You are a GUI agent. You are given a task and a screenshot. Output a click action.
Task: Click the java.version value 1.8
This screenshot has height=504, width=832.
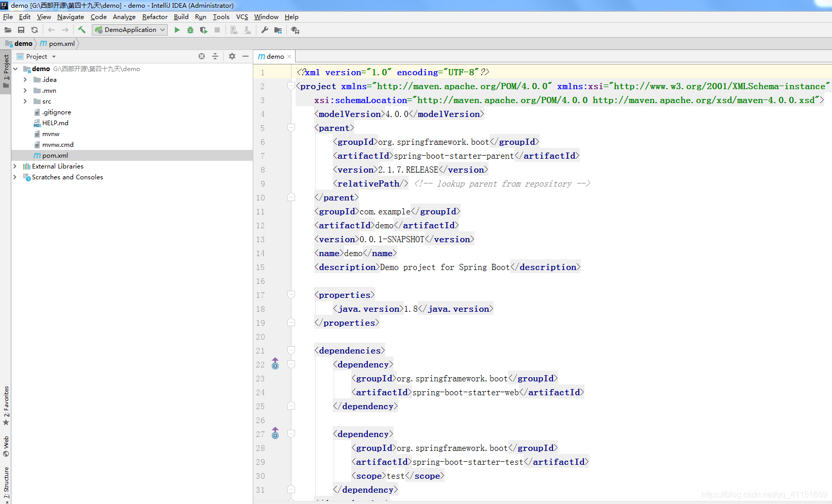[411, 309]
